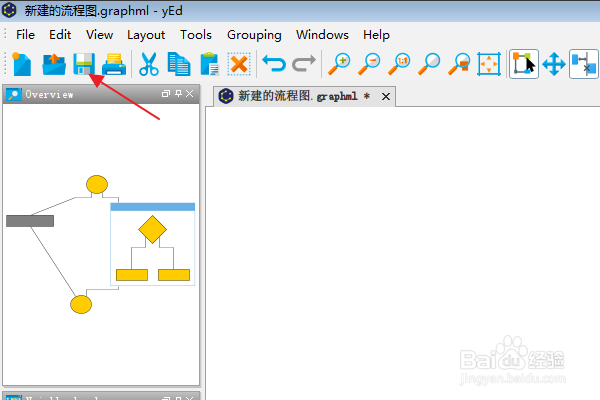
Task: Save the graph with the Save icon
Action: tap(84, 64)
